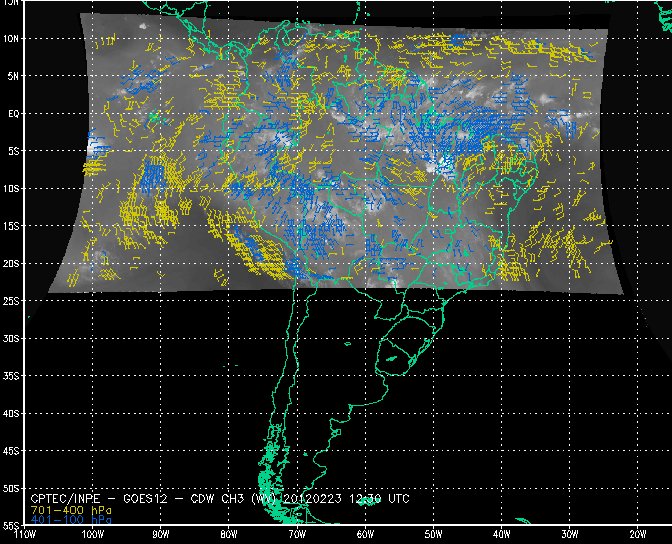Screen dimensions: 672x544
Task: Click the CPTEC/INPE GOES12 title caption
Action: [x=220, y=499]
